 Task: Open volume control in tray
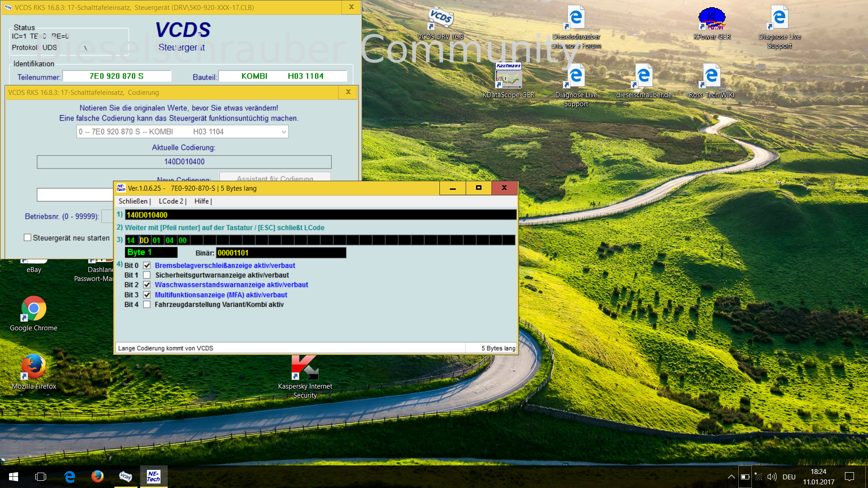(x=772, y=477)
